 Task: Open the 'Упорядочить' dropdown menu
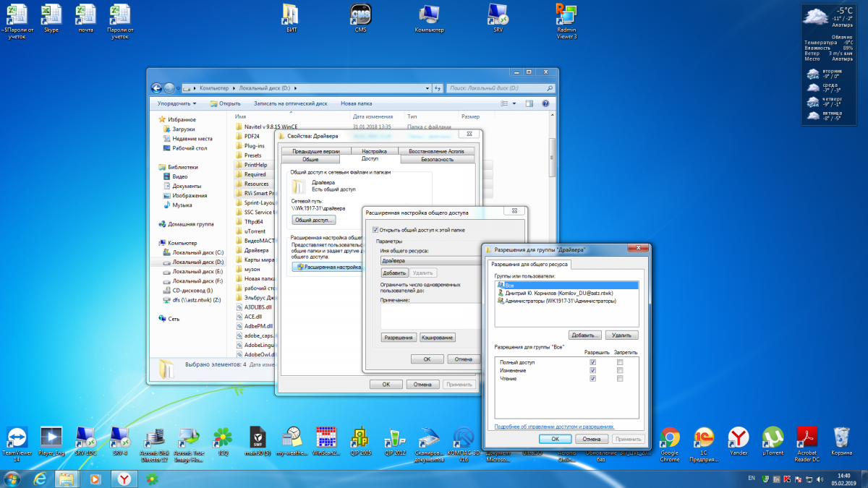click(x=176, y=103)
